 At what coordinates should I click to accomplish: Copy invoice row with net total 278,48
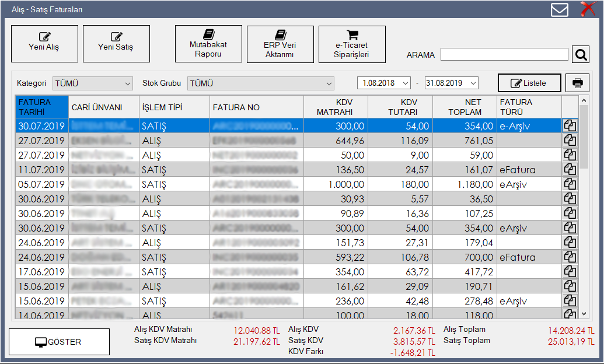point(570,301)
